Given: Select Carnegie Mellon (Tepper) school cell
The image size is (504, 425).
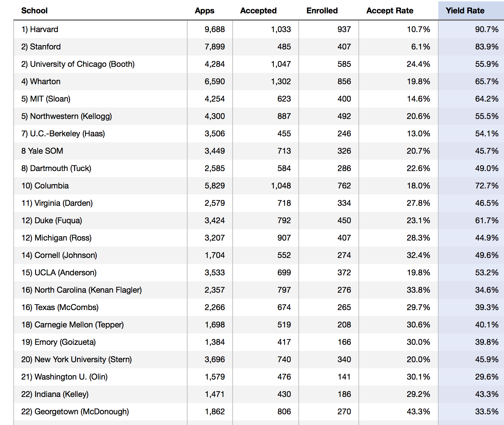Looking at the screenshot, I should coord(72,325).
